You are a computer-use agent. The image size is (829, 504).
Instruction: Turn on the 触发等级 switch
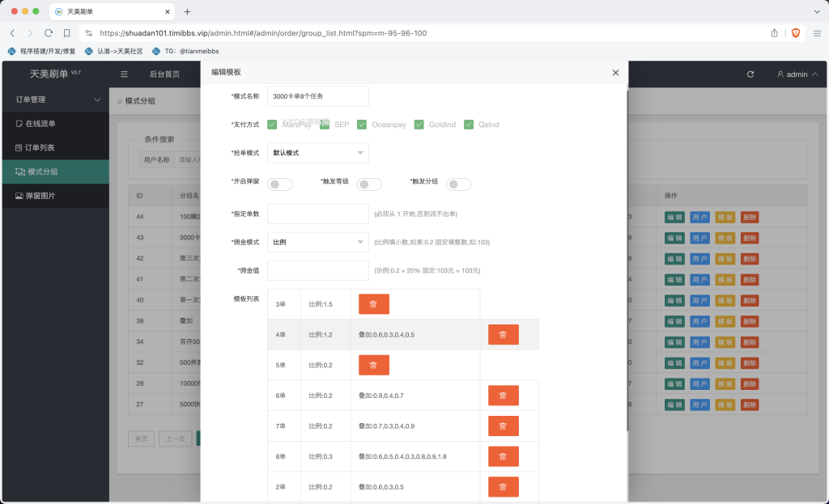(369, 184)
